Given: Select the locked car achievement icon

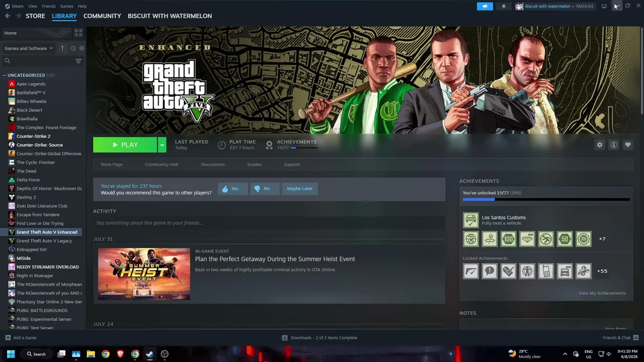Looking at the screenshot, I should [x=565, y=271].
